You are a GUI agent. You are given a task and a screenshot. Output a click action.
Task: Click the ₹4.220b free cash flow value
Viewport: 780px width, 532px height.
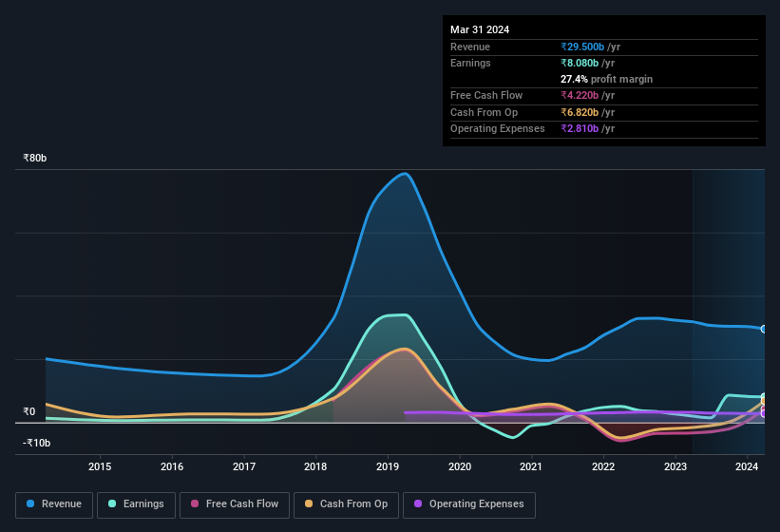(x=580, y=95)
